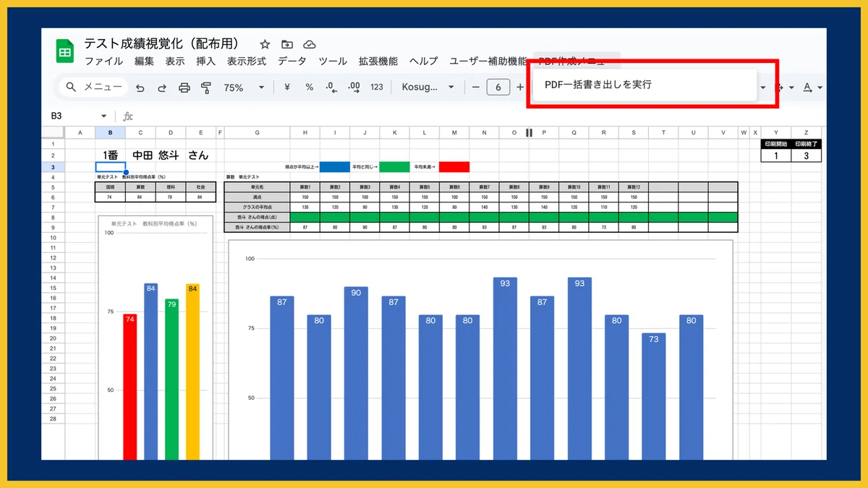Select the cell containing 1番
868x488 pixels.
110,155
